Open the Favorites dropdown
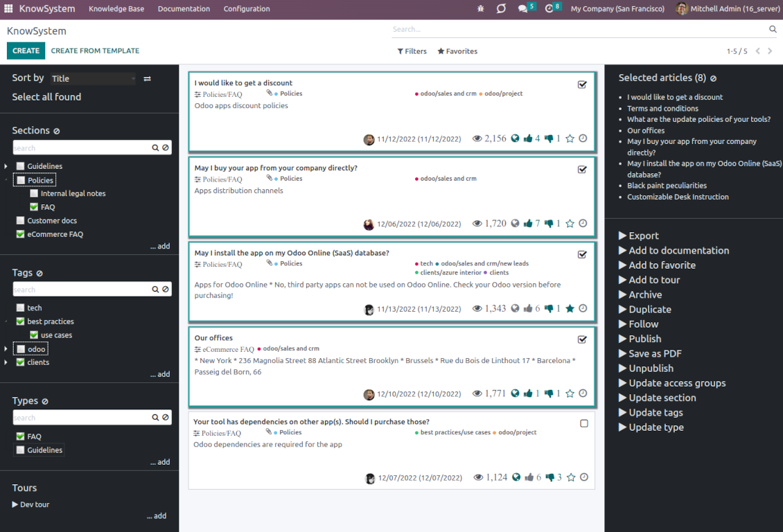This screenshot has width=783, height=532. [457, 51]
